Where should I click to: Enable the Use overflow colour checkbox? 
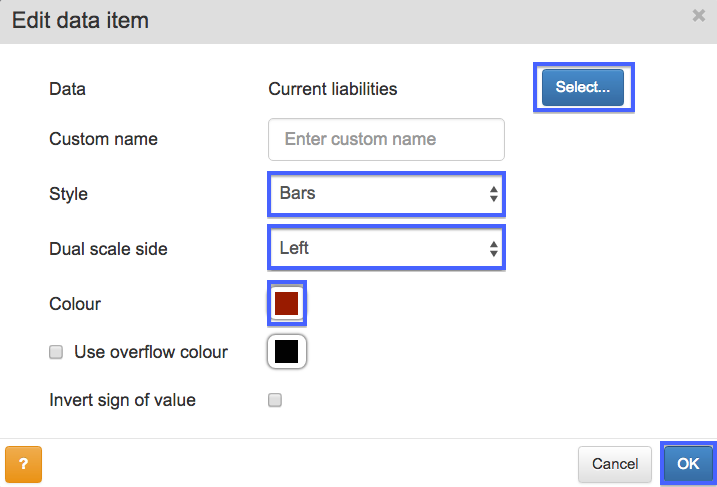tap(56, 352)
